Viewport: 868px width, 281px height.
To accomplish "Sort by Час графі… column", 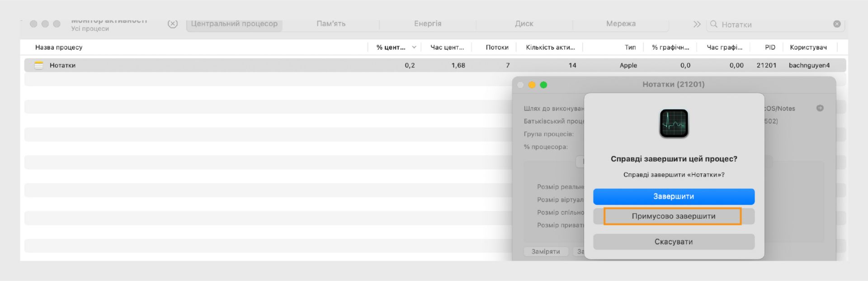I will 724,47.
